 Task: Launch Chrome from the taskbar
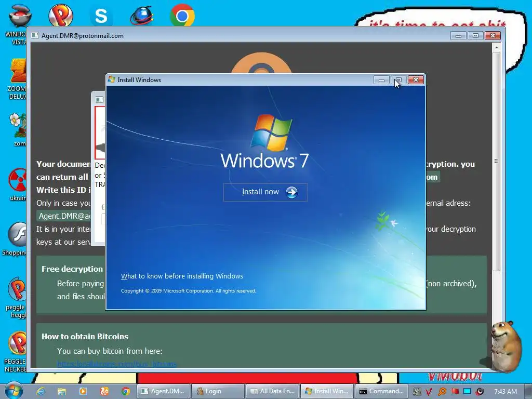click(x=126, y=391)
